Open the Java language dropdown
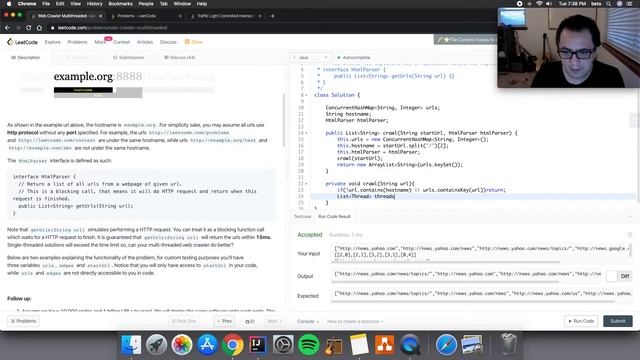 tap(310, 58)
